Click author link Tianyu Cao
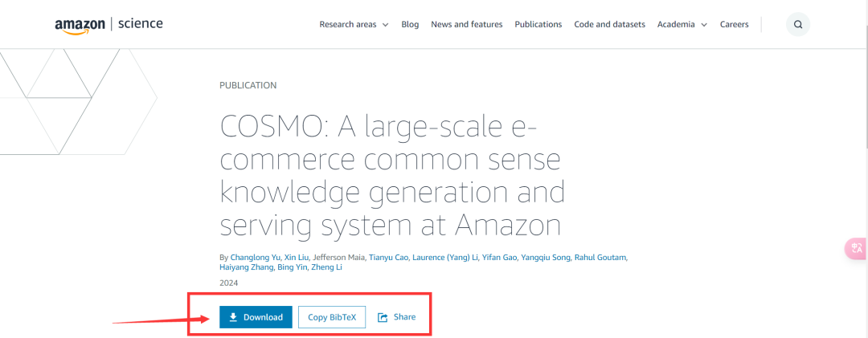The image size is (868, 338). (391, 257)
